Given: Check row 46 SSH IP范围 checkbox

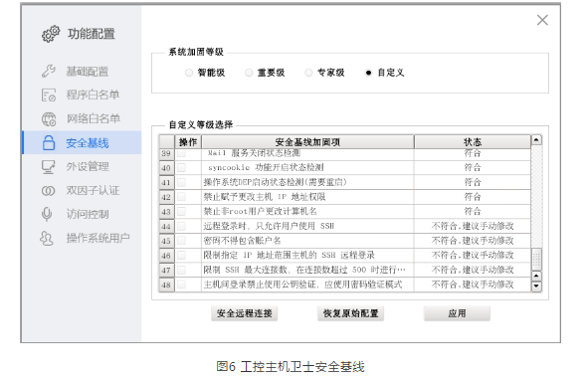Looking at the screenshot, I should point(181,256).
